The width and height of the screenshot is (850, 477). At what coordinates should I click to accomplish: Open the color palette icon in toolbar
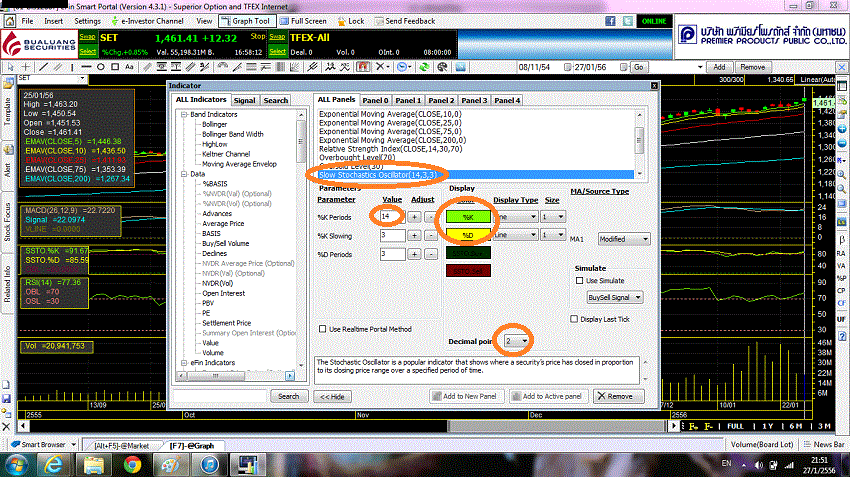pyautogui.click(x=442, y=67)
